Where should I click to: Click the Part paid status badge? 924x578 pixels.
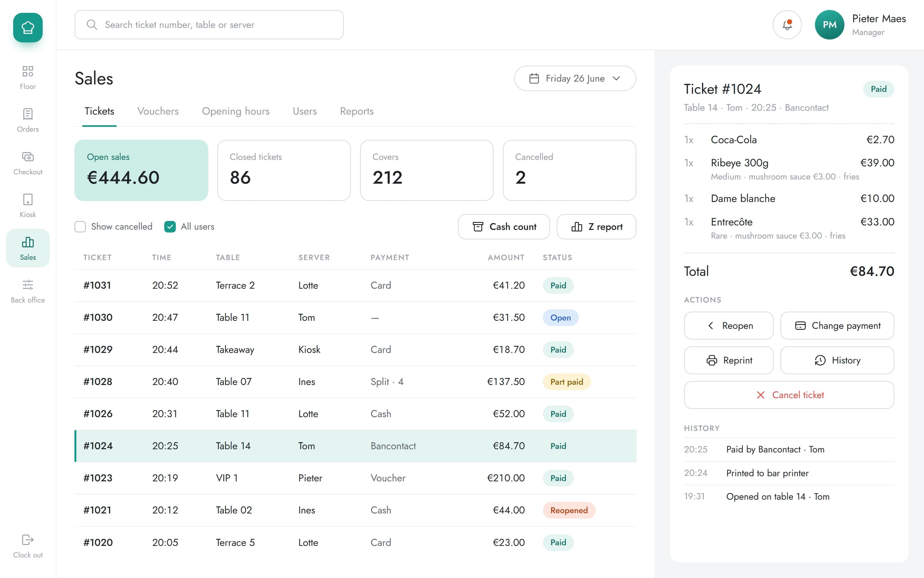point(566,382)
